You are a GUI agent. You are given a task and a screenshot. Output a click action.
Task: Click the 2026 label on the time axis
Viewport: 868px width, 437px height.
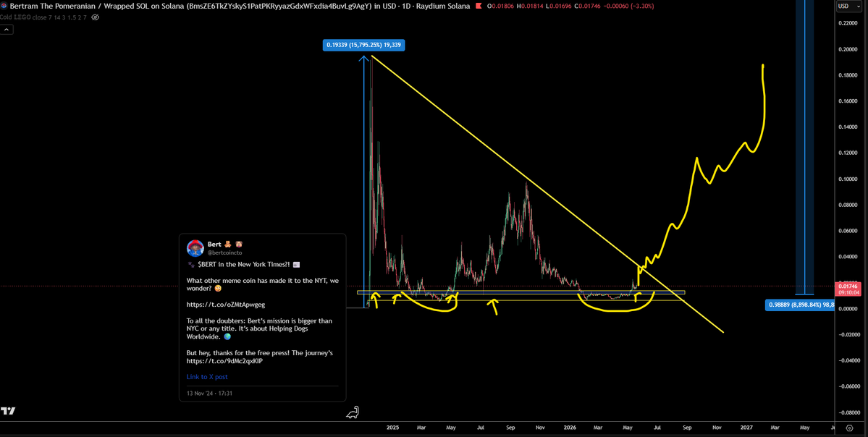570,428
